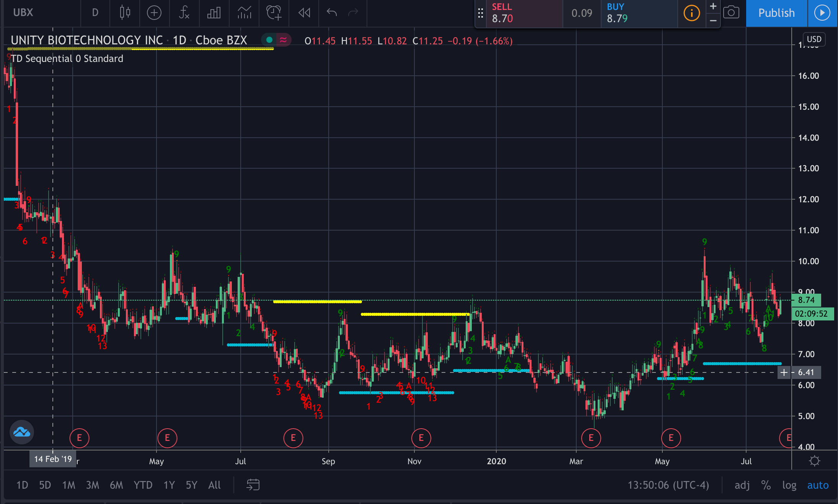Toggle the auto scale option

pyautogui.click(x=818, y=485)
